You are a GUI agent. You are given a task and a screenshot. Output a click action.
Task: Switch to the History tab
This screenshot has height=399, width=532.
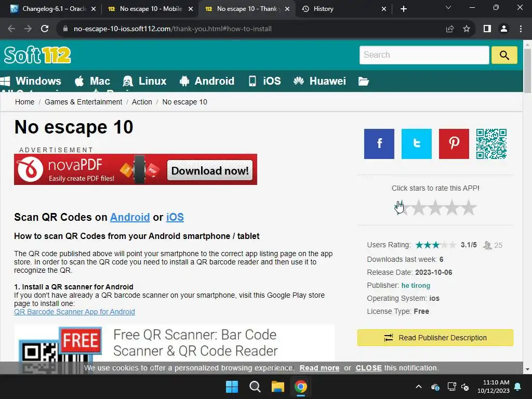[x=344, y=9]
